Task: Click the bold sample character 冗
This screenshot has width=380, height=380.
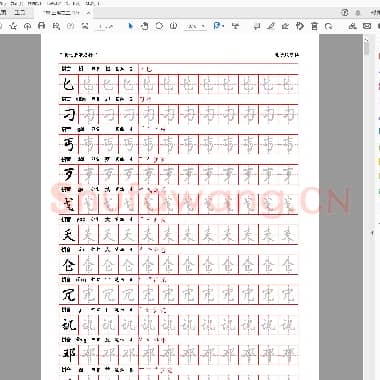Action: (69, 295)
